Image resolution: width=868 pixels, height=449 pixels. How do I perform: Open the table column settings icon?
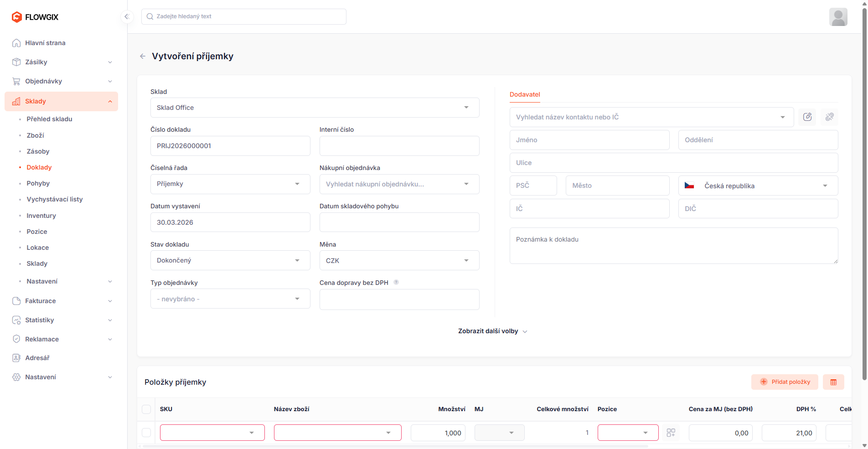(x=833, y=382)
